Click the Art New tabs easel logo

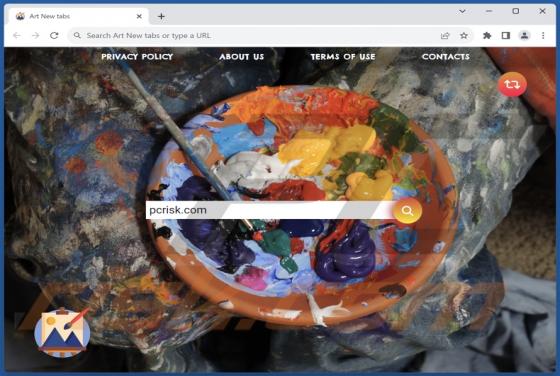click(62, 332)
